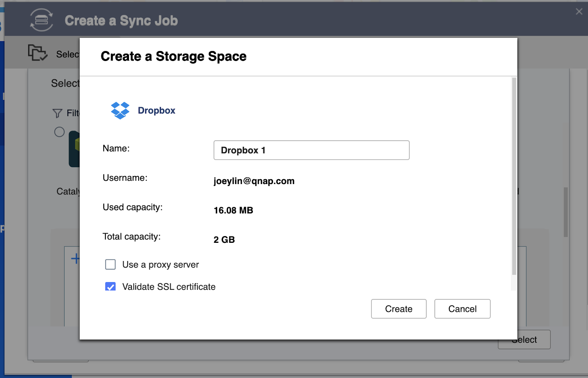Enable the Use a proxy server checkbox
The image size is (588, 378).
(110, 264)
